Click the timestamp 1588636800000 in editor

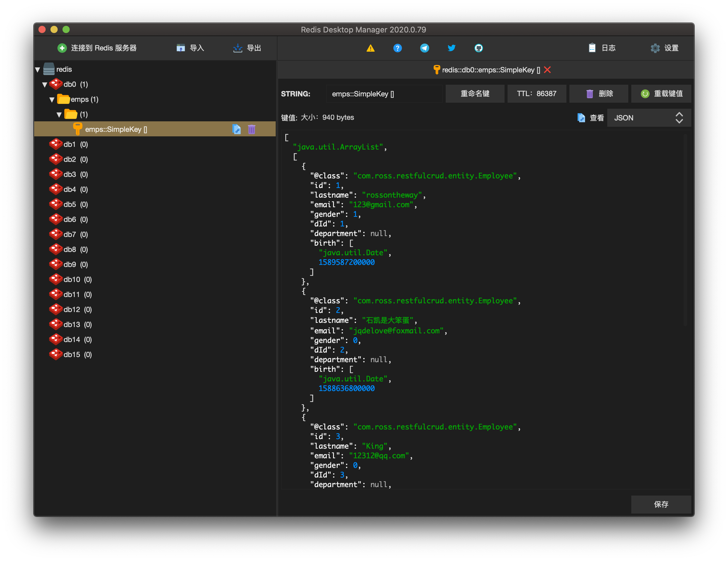(346, 388)
